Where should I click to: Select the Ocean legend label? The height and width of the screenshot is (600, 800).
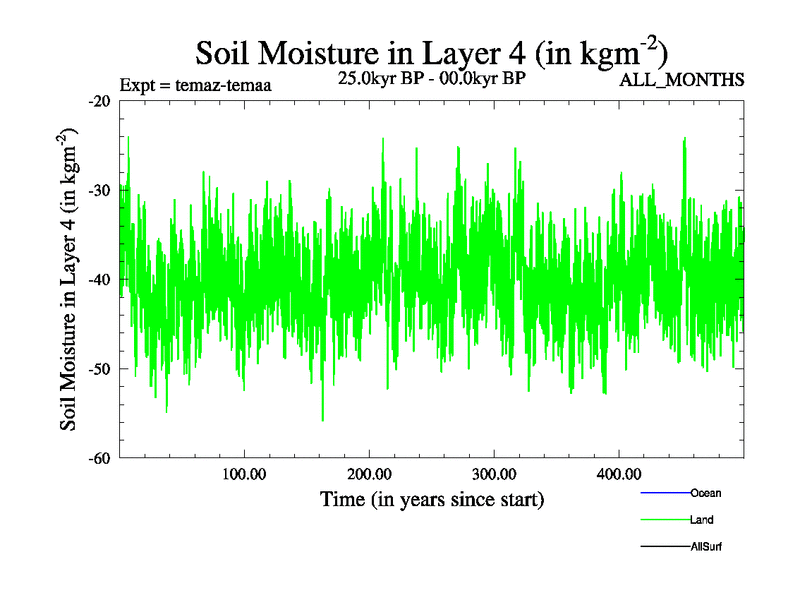point(705,493)
